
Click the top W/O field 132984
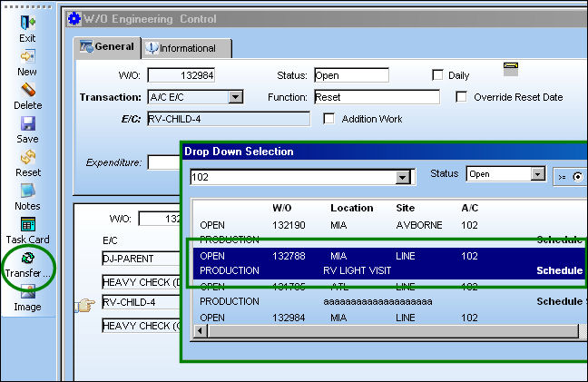click(181, 75)
